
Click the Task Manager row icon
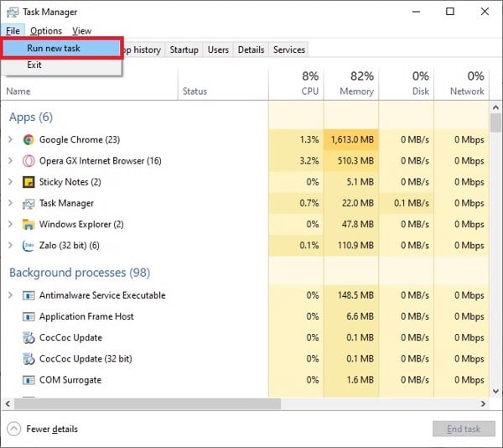pos(29,203)
